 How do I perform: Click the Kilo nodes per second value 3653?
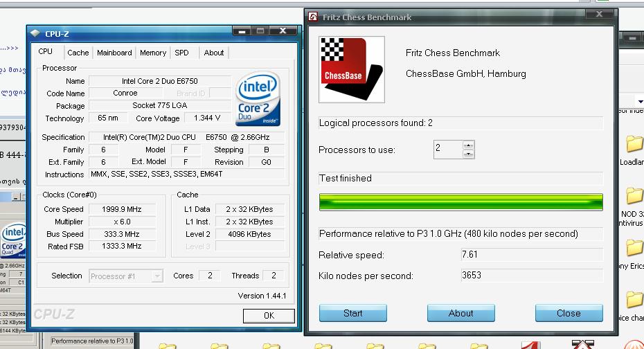(532, 275)
